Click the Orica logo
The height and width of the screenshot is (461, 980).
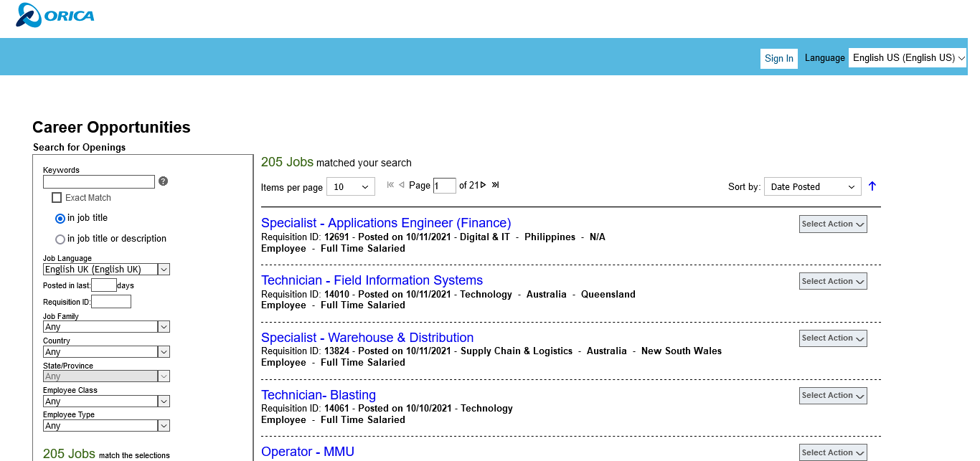[55, 16]
